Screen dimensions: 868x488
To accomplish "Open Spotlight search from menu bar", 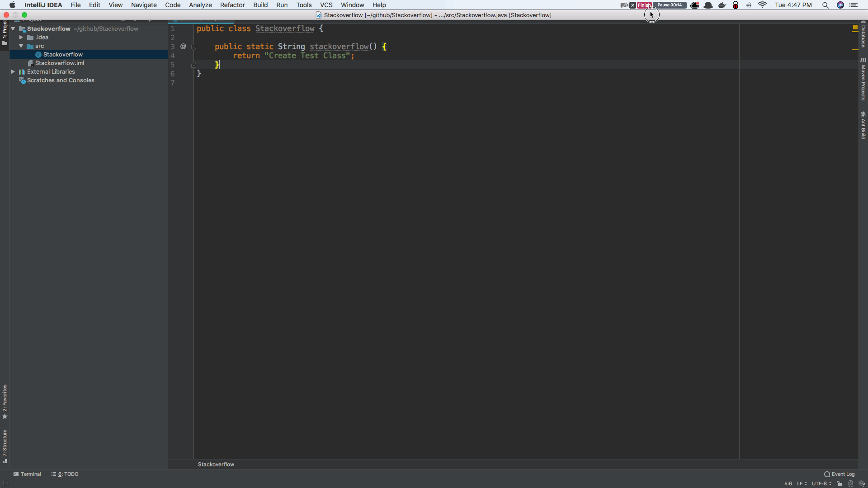I will tap(826, 5).
